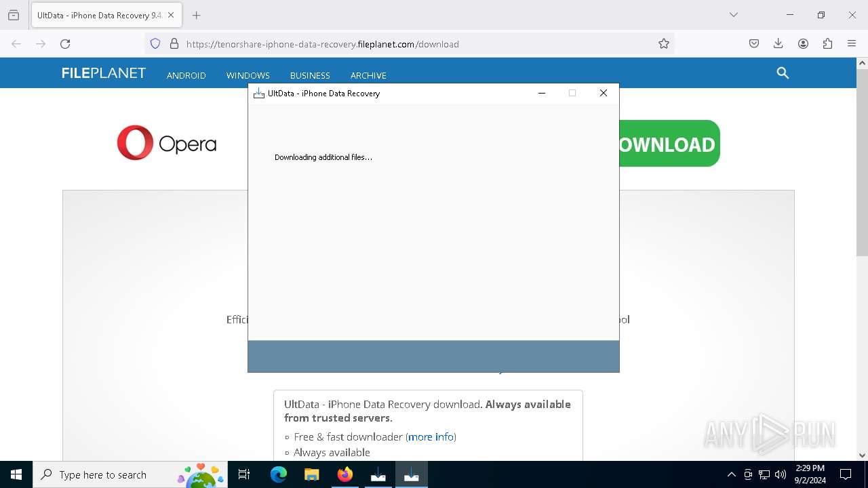Click the taskbar search box
Screen dimensions: 868x488
pyautogui.click(x=130, y=474)
